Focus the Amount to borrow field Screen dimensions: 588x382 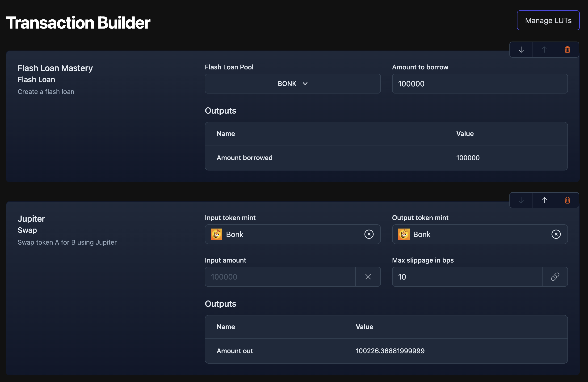pos(479,84)
